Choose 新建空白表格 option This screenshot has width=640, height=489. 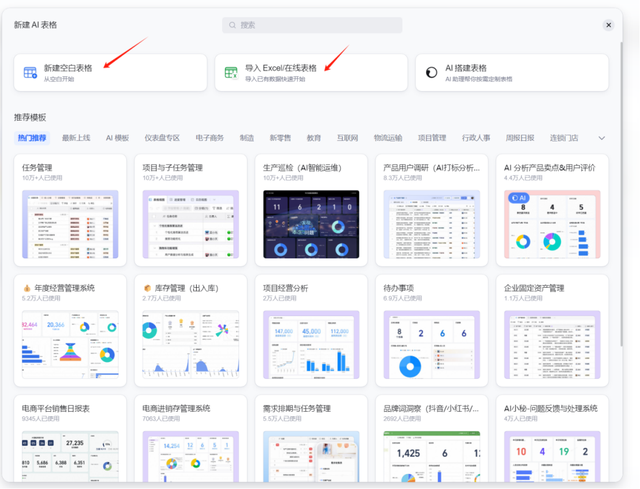pyautogui.click(x=110, y=73)
